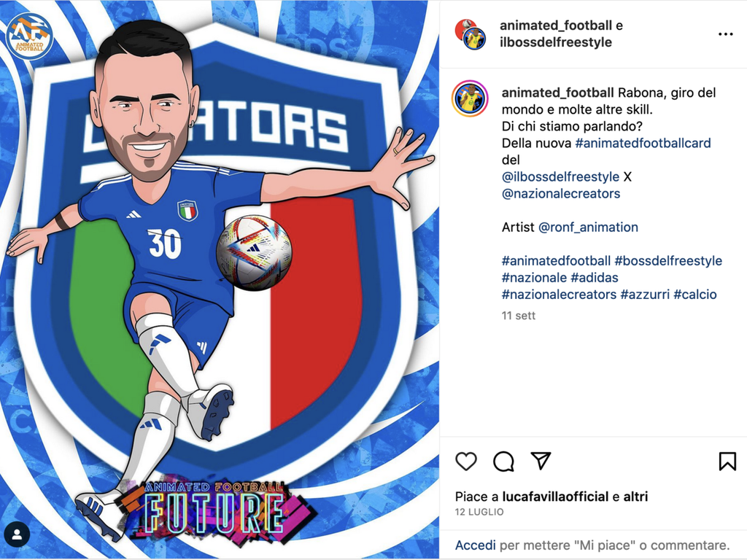747x560 pixels.
Task: Open the #azzurri hashtag
Action: [x=645, y=295]
